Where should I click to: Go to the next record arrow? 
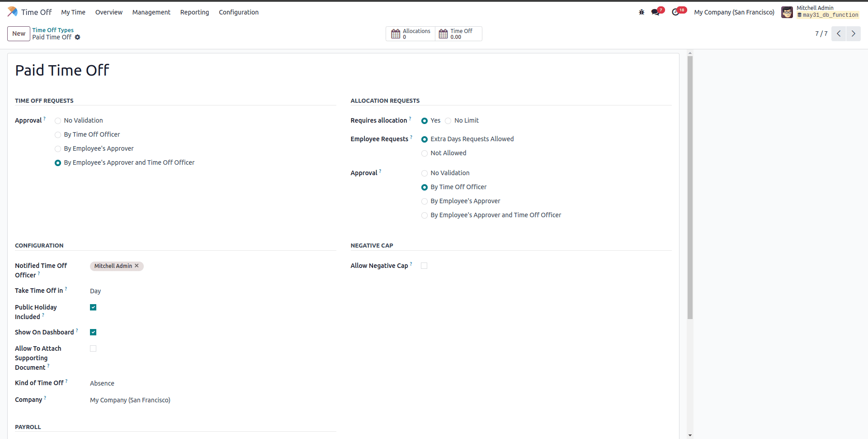854,33
